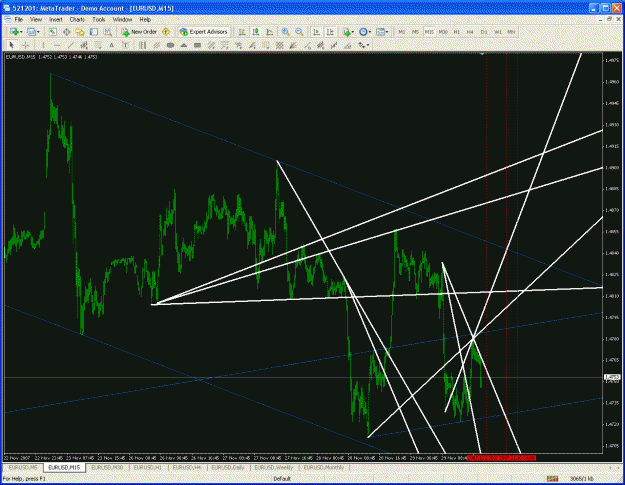
Task: Expand the Periods clock dropdown arrow
Action: (370, 32)
